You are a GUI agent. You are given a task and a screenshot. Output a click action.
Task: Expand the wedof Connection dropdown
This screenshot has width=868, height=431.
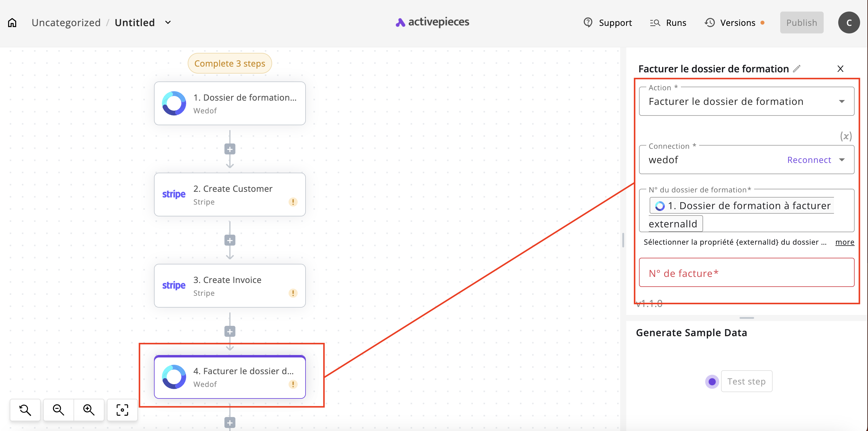[x=842, y=160]
